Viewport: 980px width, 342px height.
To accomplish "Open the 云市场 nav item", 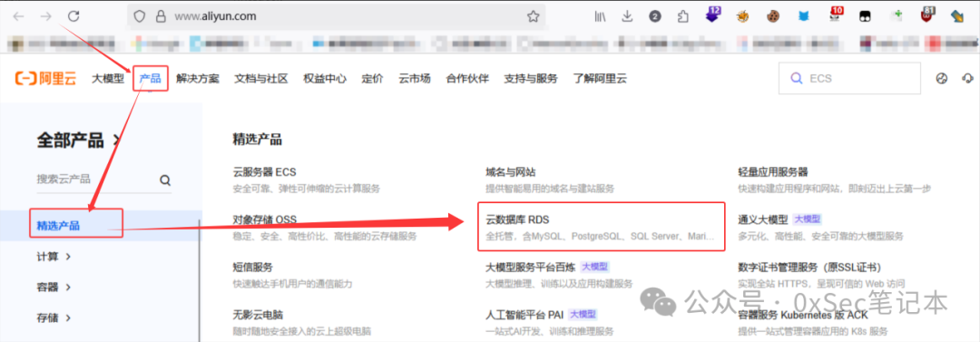I will point(415,79).
